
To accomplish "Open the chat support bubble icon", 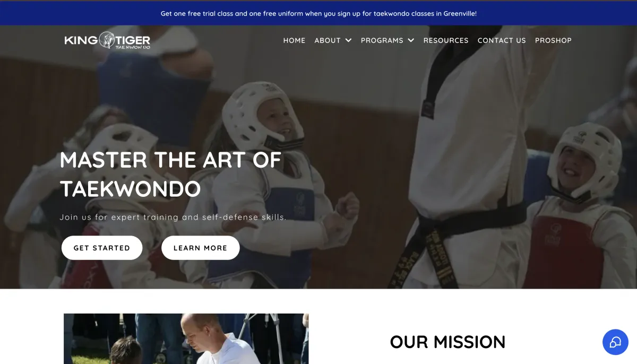I will pyautogui.click(x=615, y=342).
